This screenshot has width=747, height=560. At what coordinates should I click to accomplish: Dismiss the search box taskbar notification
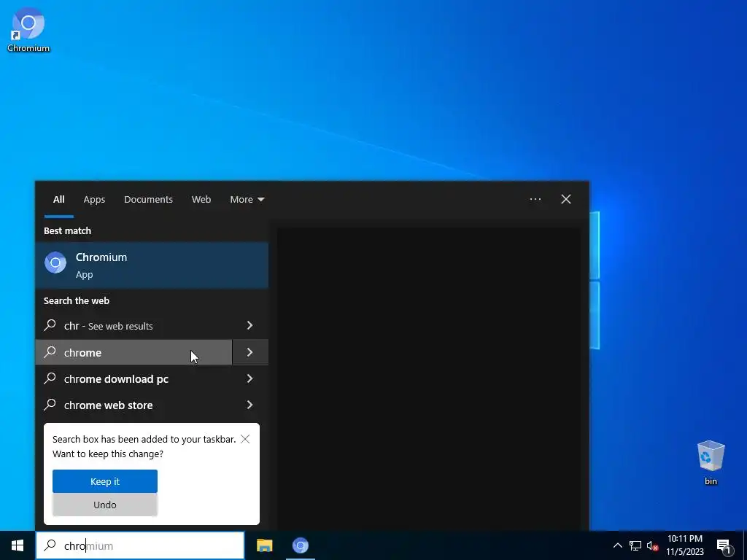[x=245, y=439]
